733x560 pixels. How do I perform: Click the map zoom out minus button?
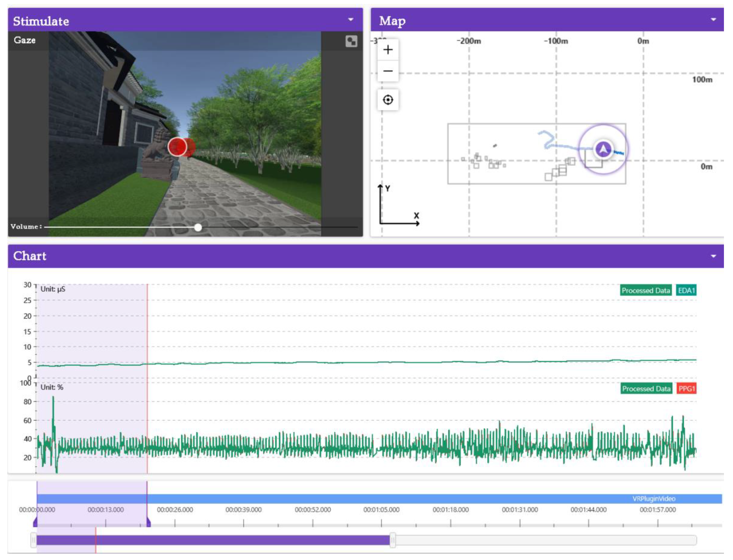coord(388,71)
